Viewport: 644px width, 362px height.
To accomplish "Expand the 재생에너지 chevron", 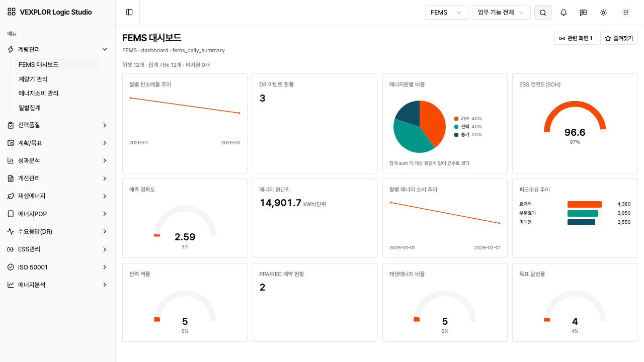I will click(105, 196).
